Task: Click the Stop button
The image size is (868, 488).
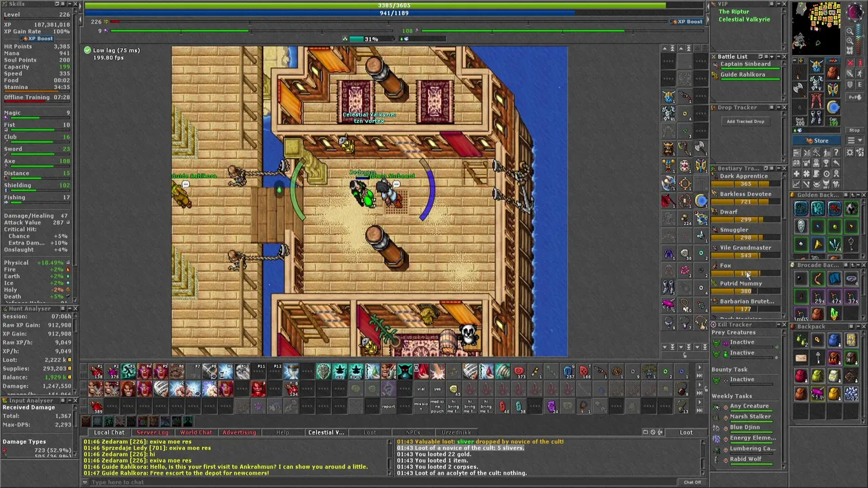Action: [854, 130]
